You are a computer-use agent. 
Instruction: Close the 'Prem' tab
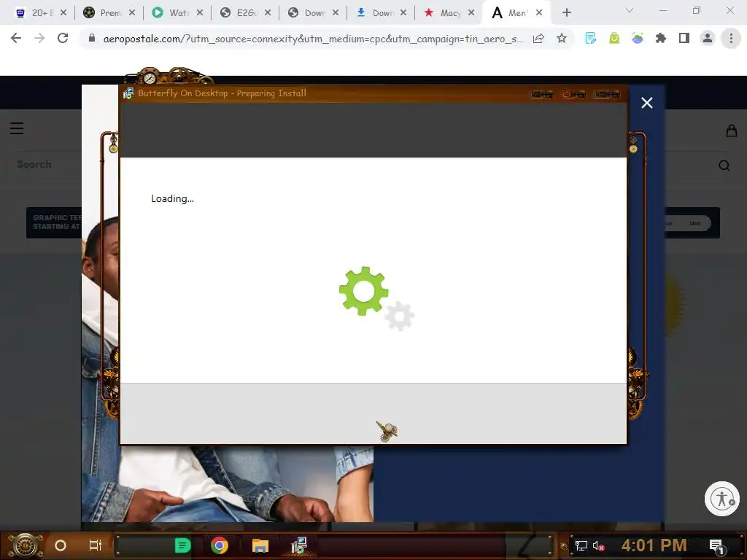[132, 13]
